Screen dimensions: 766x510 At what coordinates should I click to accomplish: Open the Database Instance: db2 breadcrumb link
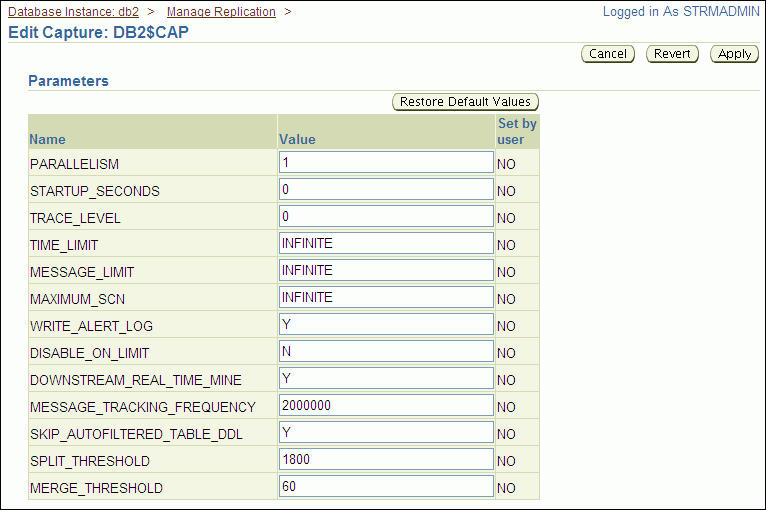point(73,12)
